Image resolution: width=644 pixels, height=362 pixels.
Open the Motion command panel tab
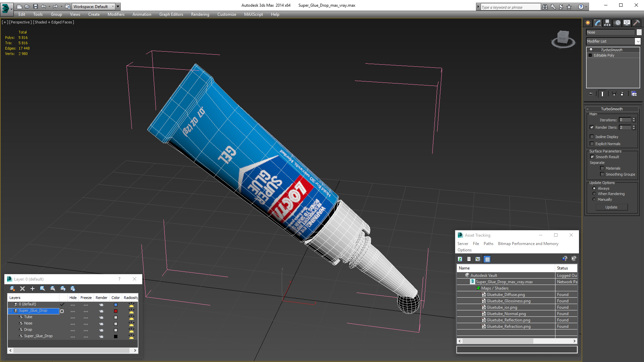tap(618, 23)
